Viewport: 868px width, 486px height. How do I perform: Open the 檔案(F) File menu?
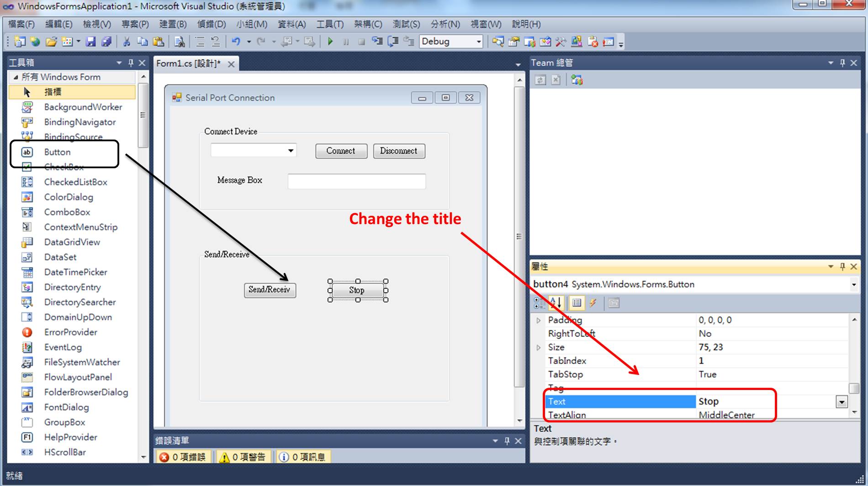point(21,24)
